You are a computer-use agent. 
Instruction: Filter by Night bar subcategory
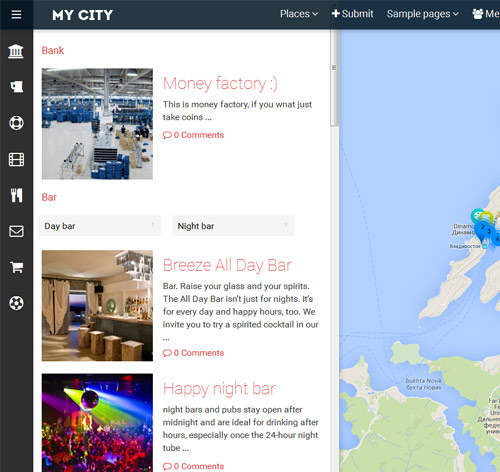click(233, 226)
